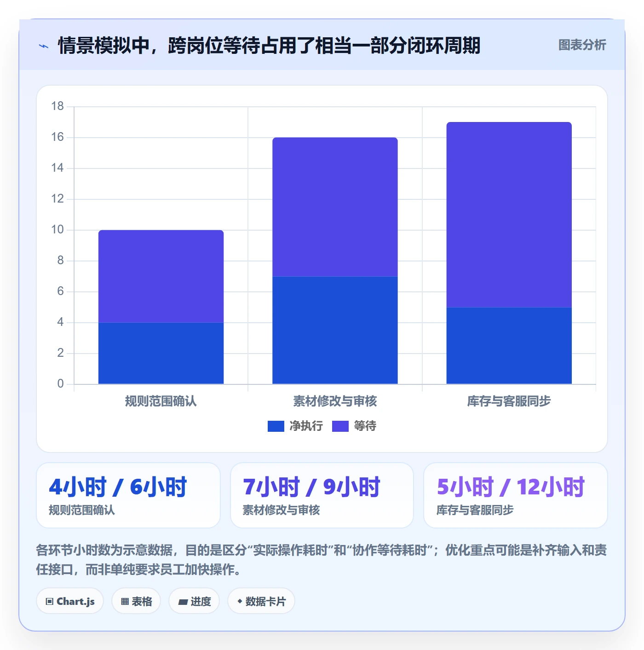This screenshot has height=650, width=644.
Task: Click the footnote paragraph starting 各环节小时数
Action: point(322,560)
